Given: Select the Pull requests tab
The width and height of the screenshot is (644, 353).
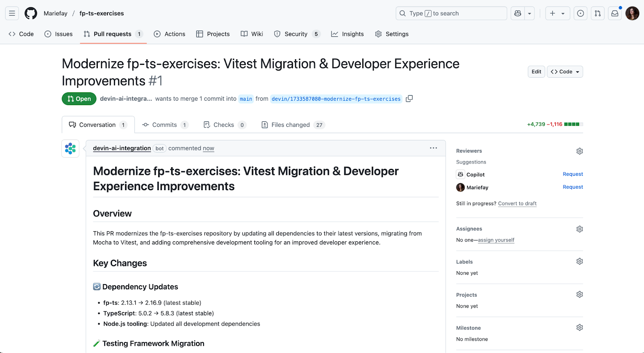Looking at the screenshot, I should 113,34.
